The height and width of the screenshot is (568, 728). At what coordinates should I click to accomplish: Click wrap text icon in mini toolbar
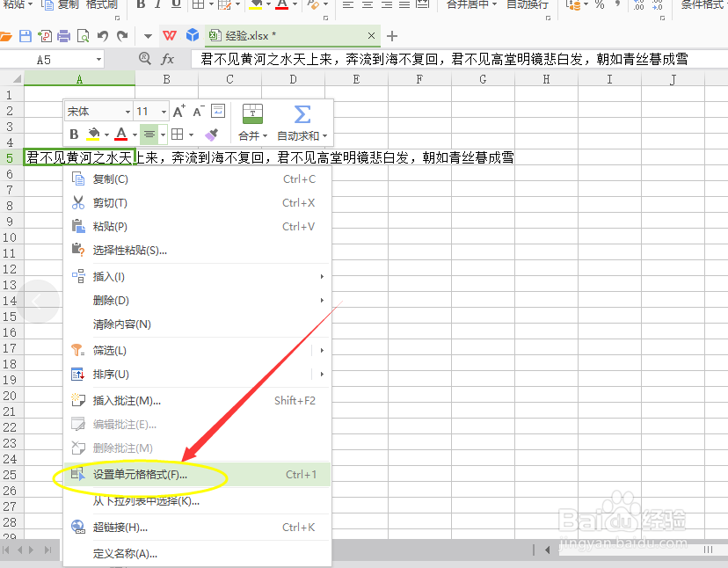[218, 111]
